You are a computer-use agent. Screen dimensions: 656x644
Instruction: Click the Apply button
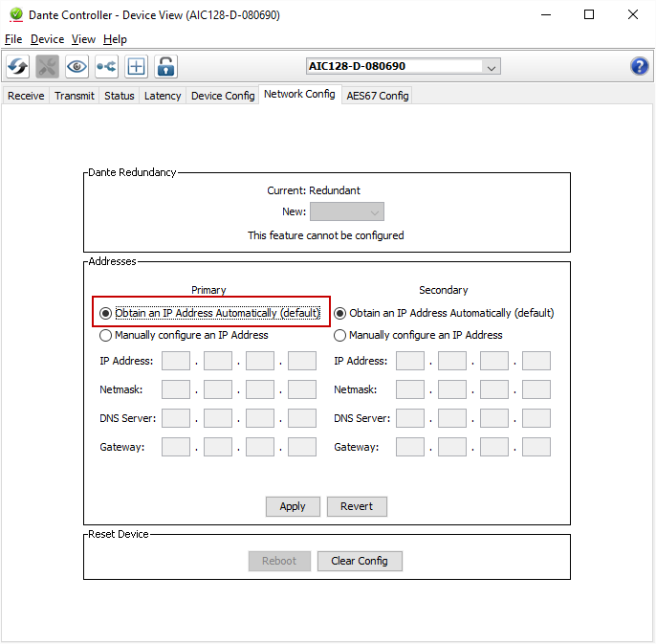click(293, 506)
